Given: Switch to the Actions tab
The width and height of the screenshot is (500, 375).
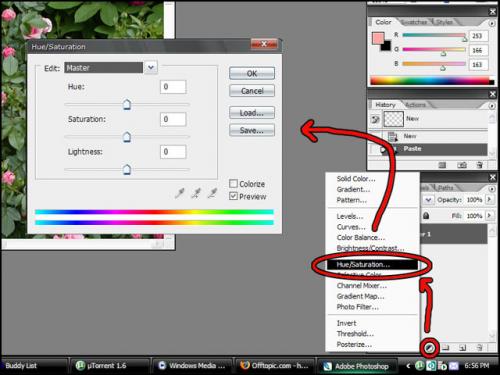Looking at the screenshot, I should [415, 105].
